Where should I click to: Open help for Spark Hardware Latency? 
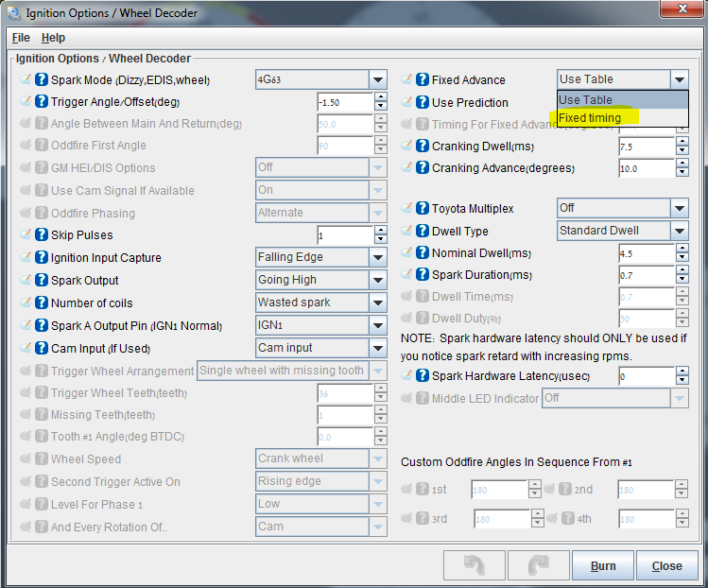pyautogui.click(x=423, y=375)
